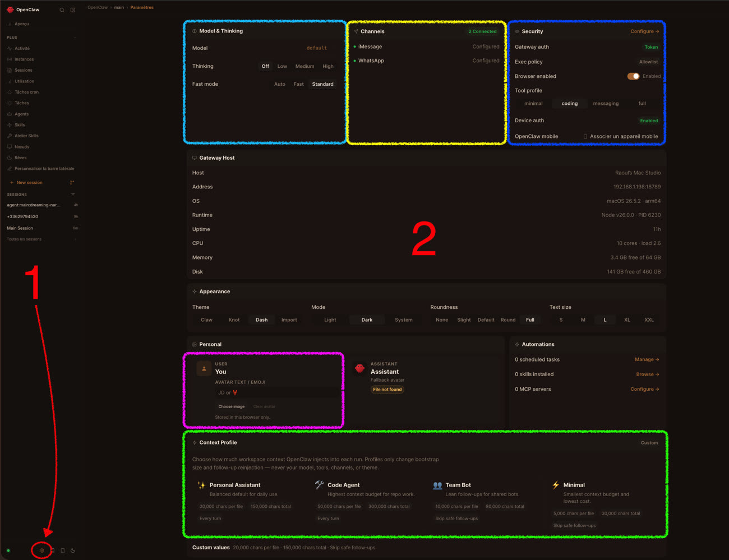Set Fast mode to Standard
The width and height of the screenshot is (729, 560).
click(x=322, y=84)
